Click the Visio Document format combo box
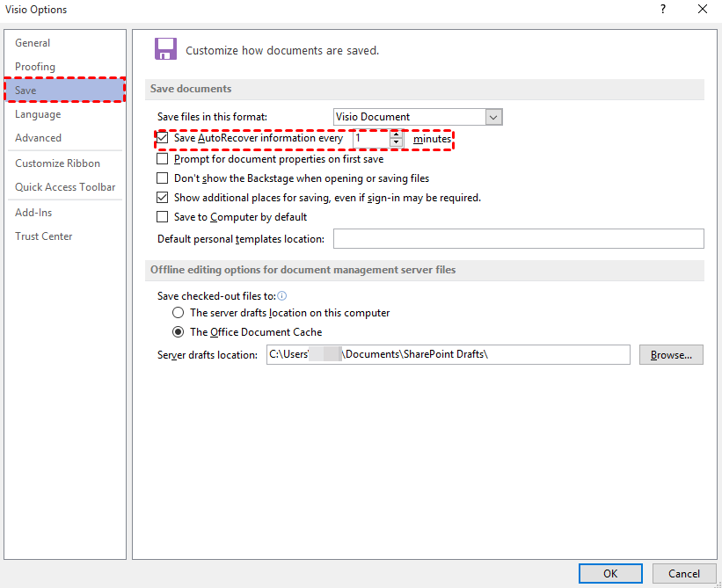The width and height of the screenshot is (722, 588). click(418, 117)
